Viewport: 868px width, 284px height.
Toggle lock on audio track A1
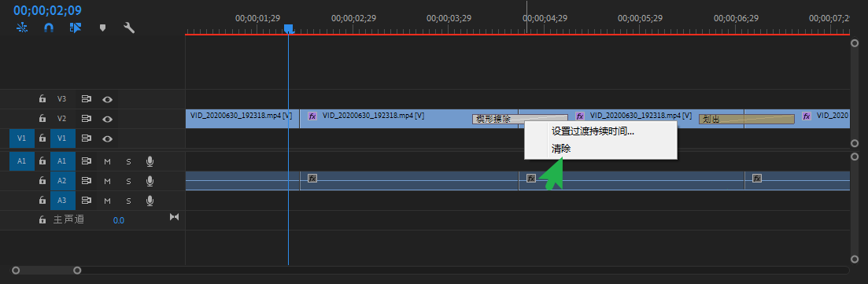pyautogui.click(x=42, y=161)
